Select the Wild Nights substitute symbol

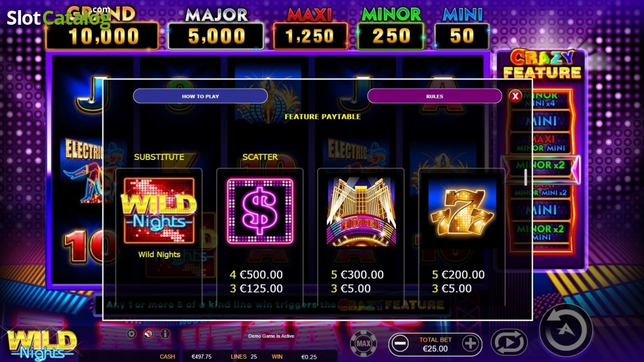click(x=159, y=211)
